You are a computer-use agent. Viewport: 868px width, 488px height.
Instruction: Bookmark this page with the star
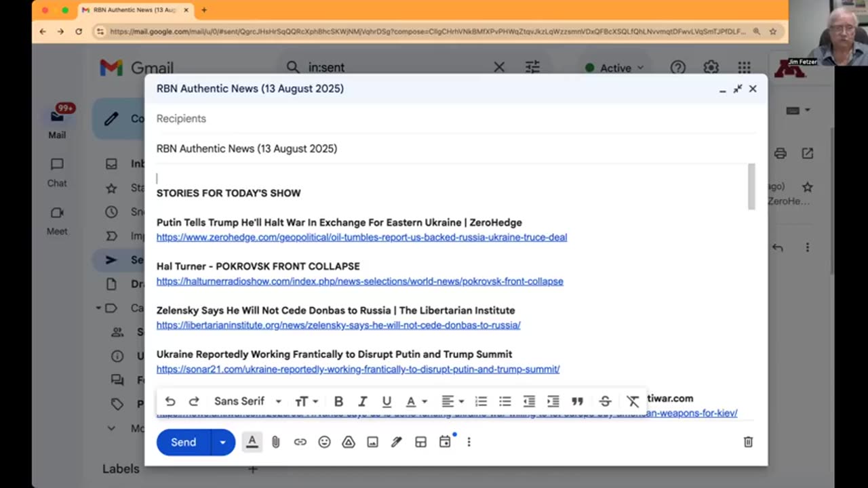point(772,31)
